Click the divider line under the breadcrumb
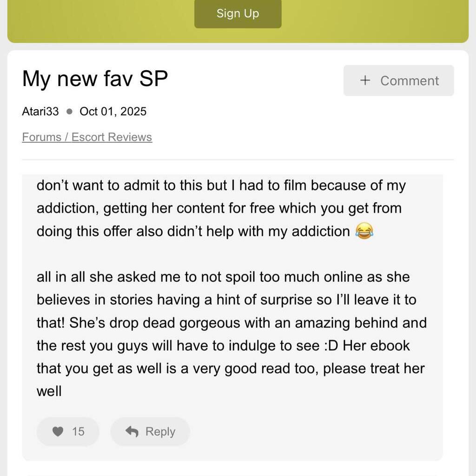 pos(238,159)
